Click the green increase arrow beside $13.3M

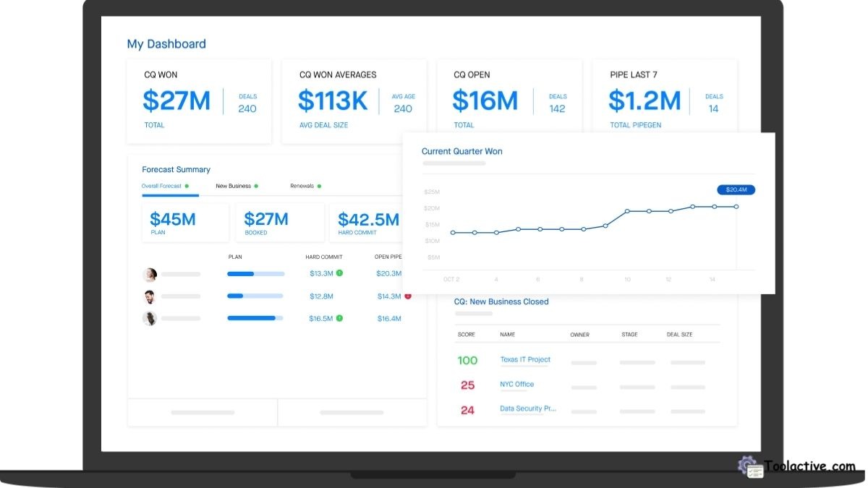338,273
